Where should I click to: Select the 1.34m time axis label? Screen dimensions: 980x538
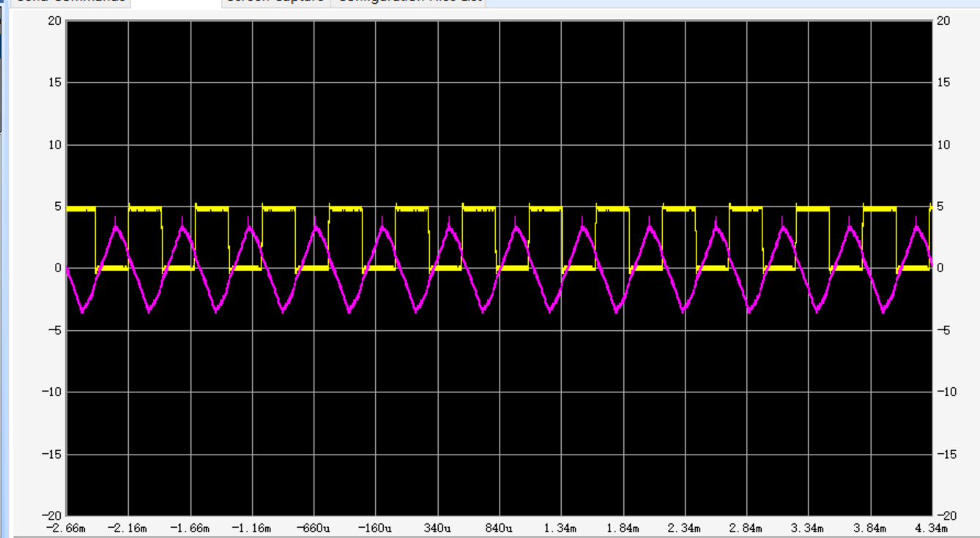point(562,528)
